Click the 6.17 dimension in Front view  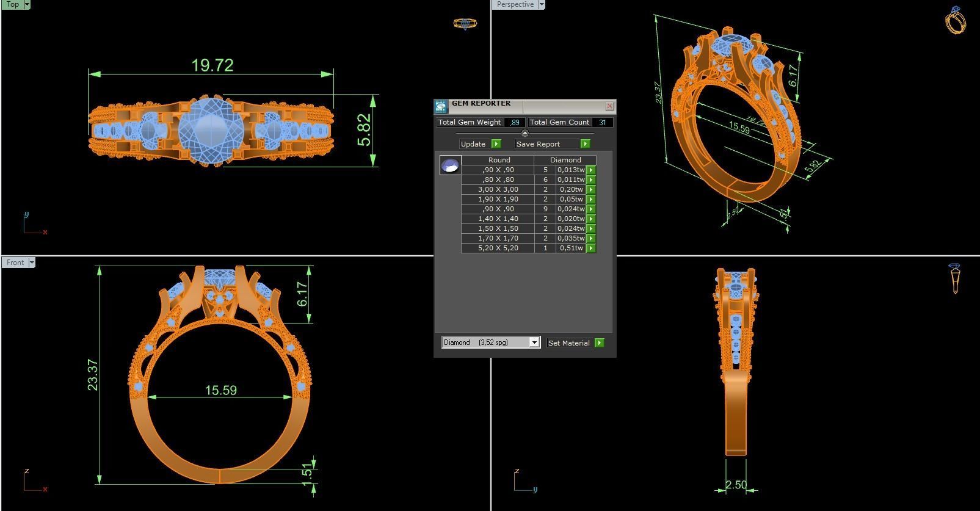coord(302,294)
